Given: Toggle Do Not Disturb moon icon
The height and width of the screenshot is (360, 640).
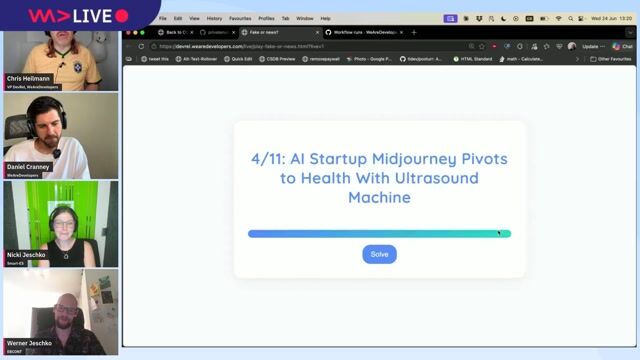Looking at the screenshot, I should pyautogui.click(x=503, y=18).
